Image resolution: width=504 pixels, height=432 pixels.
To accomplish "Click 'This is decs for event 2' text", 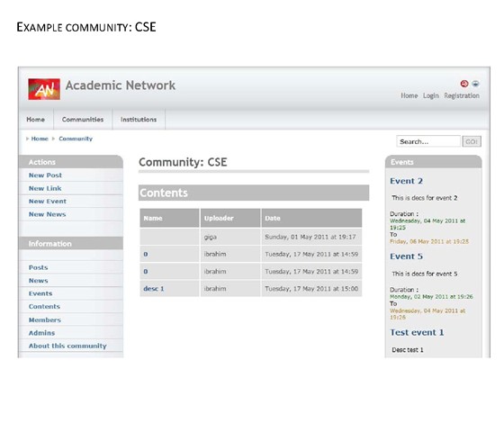I will click(424, 198).
